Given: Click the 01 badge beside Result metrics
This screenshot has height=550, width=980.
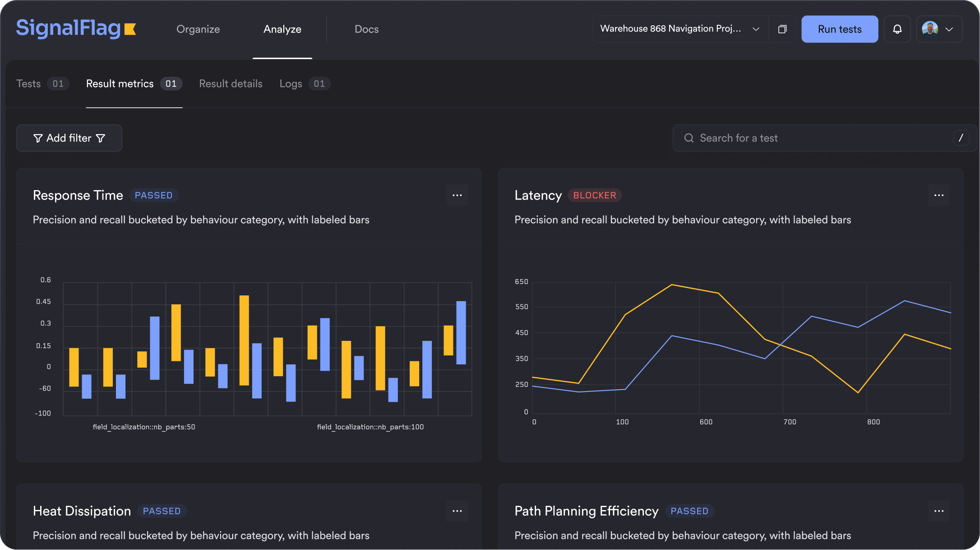Looking at the screenshot, I should click(171, 84).
